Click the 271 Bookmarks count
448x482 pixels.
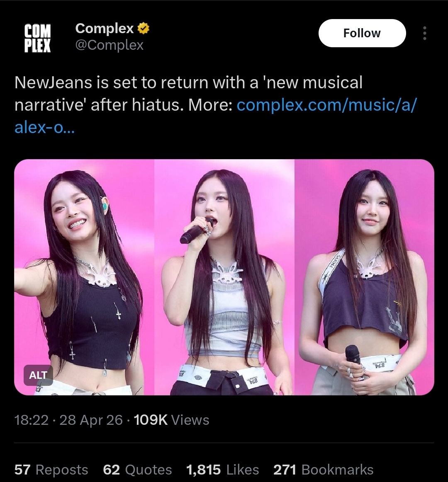click(x=324, y=470)
